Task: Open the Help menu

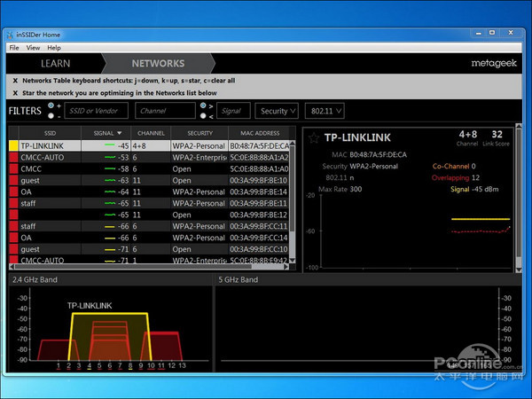Action: click(54, 47)
